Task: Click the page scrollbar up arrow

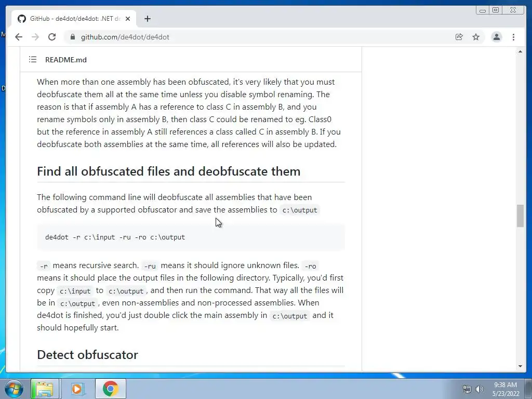Action: pyautogui.click(x=520, y=51)
